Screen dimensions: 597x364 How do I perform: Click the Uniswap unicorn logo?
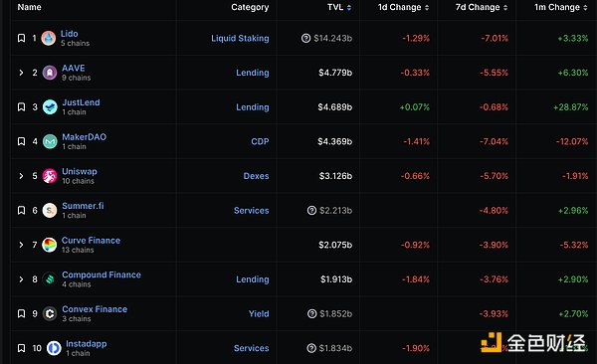(x=50, y=176)
